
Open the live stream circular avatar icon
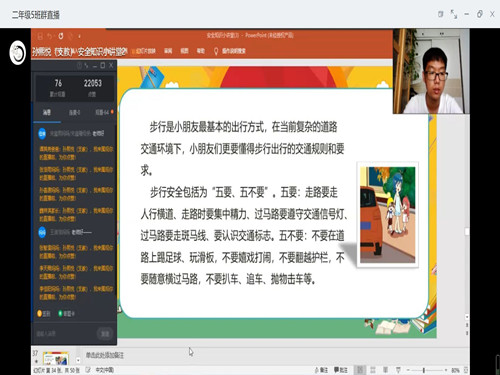pos(17,52)
